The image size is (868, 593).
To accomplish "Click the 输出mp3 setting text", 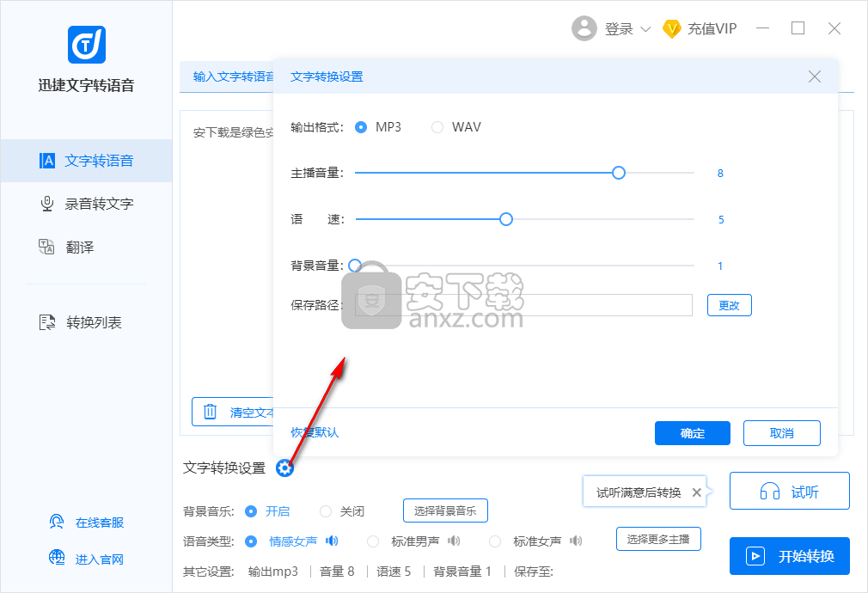I will 273,572.
